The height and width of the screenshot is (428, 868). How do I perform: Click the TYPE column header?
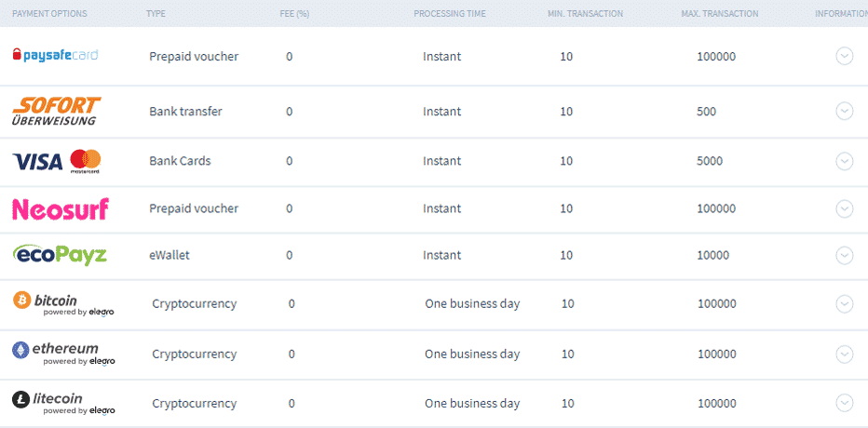pyautogui.click(x=156, y=14)
